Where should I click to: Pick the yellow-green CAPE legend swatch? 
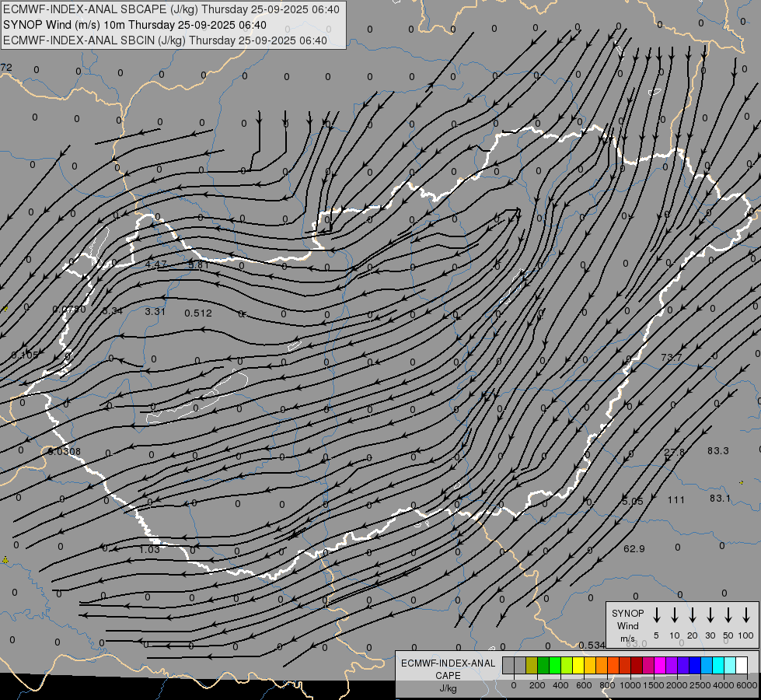(x=567, y=665)
